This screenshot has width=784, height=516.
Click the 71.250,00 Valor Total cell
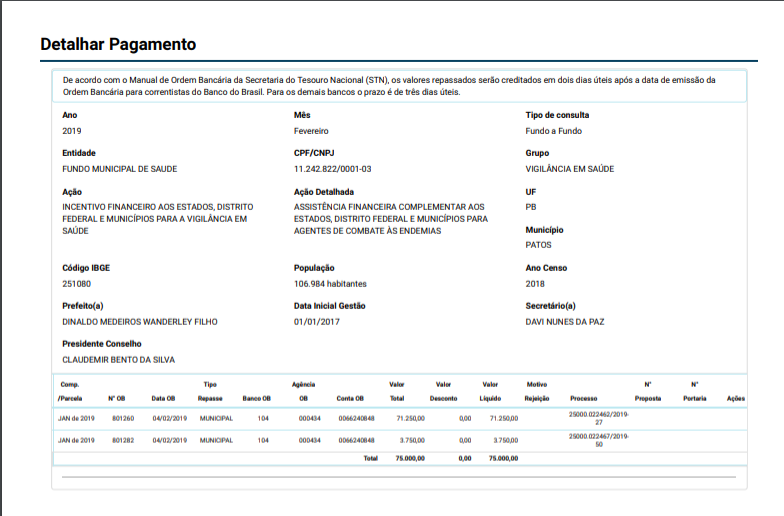click(412, 418)
